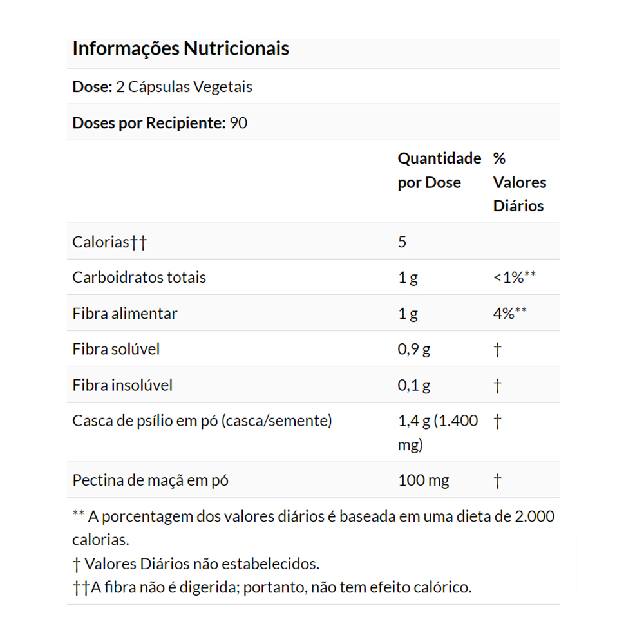Click the 4%** daily value
The height and width of the screenshot is (644, 644).
[x=509, y=314]
